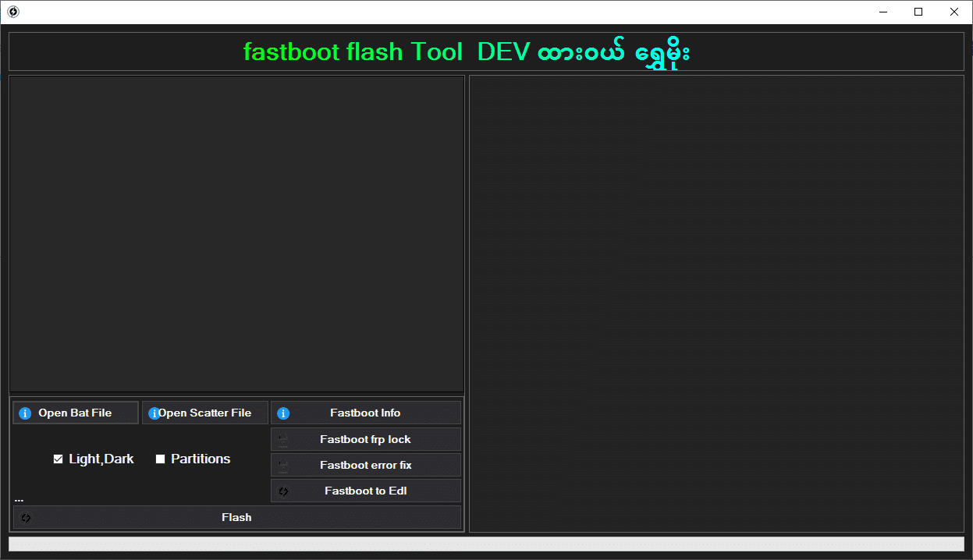Enable the Partitions checkbox
973x560 pixels.
161,459
